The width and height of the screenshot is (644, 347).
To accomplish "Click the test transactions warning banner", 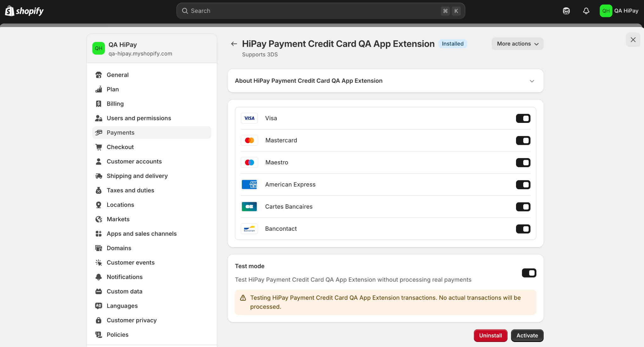I will [x=386, y=302].
